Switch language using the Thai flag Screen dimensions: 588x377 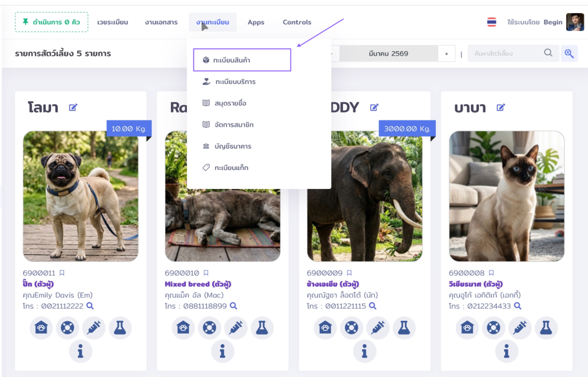point(491,22)
